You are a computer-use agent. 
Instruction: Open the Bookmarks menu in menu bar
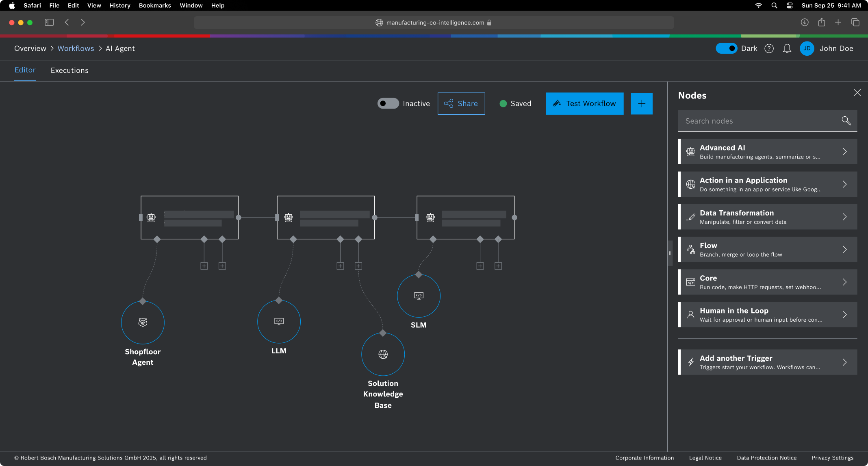coord(155,5)
